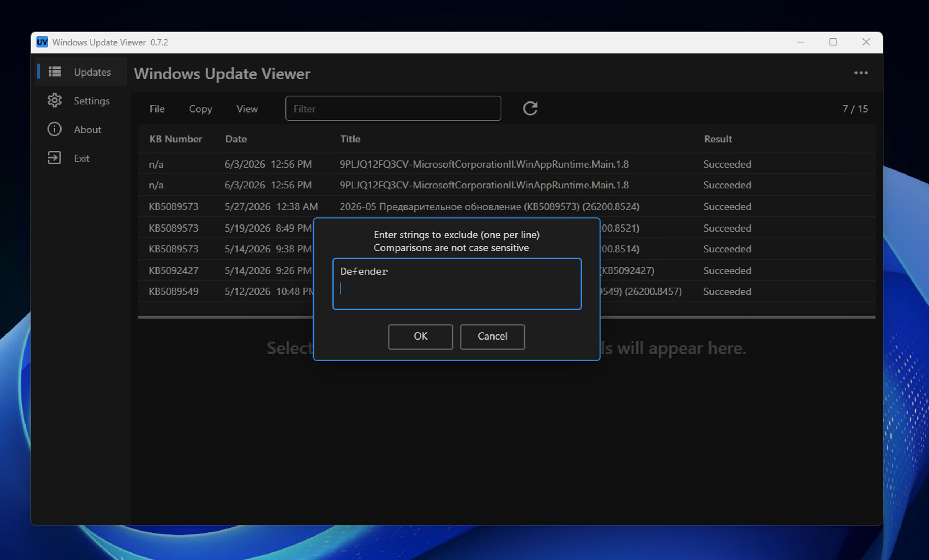Select the About navigation label
This screenshot has height=560, width=929.
(87, 129)
